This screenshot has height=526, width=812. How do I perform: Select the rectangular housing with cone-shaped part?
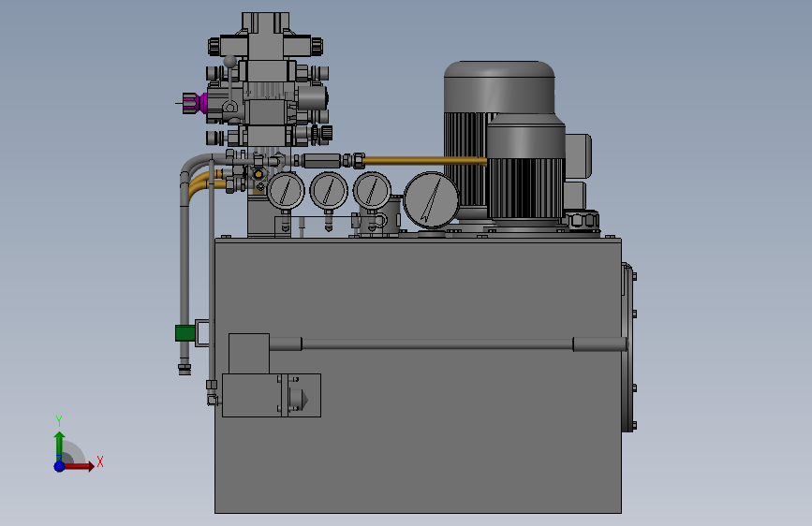coord(272,395)
